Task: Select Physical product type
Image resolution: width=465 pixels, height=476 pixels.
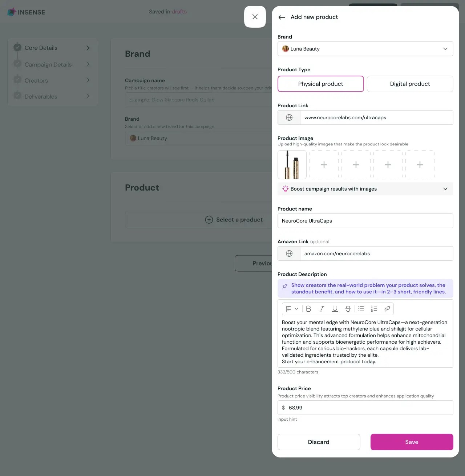Action: pyautogui.click(x=320, y=84)
